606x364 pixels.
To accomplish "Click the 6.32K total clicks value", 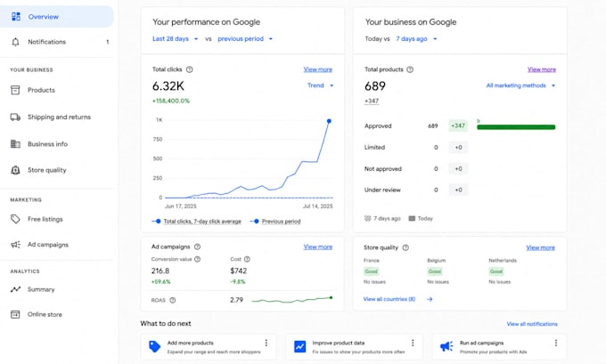I will pos(168,85).
